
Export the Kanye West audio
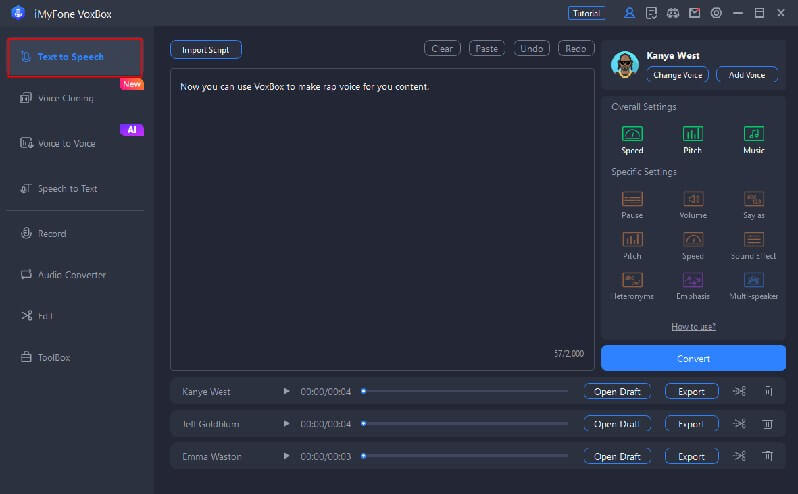[x=691, y=391]
